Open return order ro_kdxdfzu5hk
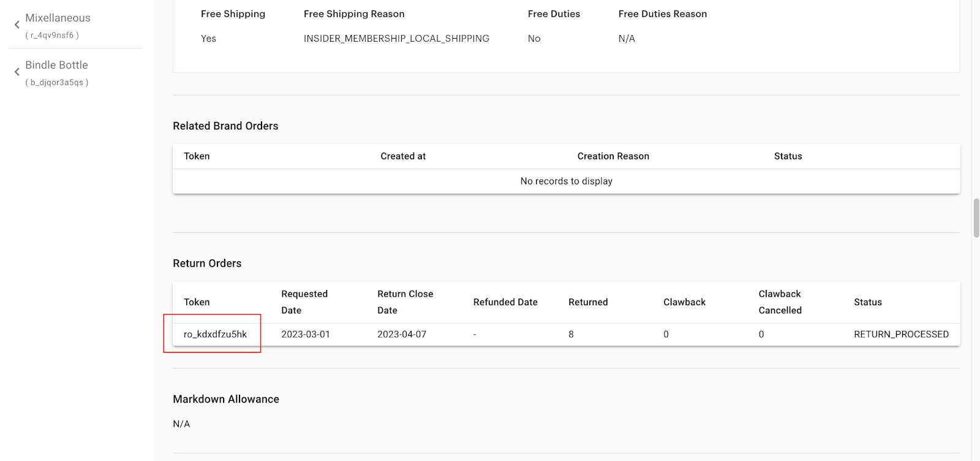The width and height of the screenshot is (980, 461). click(x=215, y=334)
